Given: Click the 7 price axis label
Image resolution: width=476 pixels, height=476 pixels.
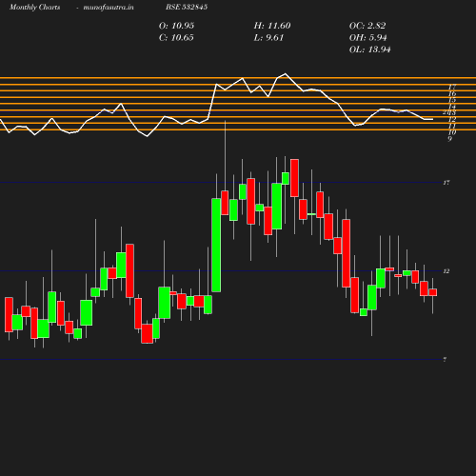Looking at the screenshot, I should (x=445, y=360).
